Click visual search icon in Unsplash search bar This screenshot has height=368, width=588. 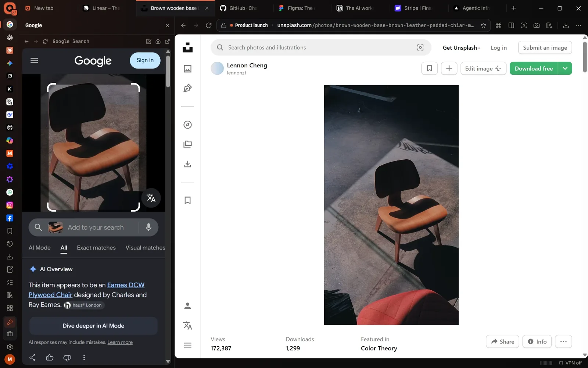pos(420,47)
